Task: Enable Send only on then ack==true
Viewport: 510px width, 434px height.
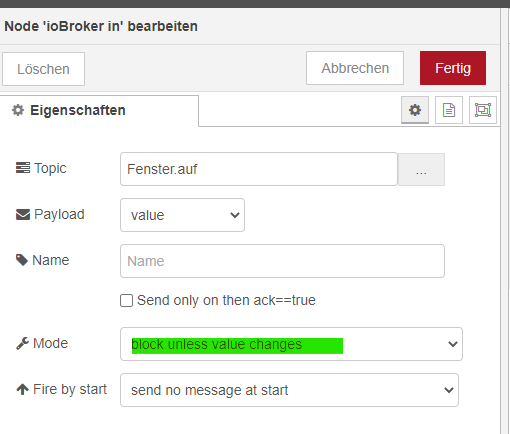Action: coord(127,300)
